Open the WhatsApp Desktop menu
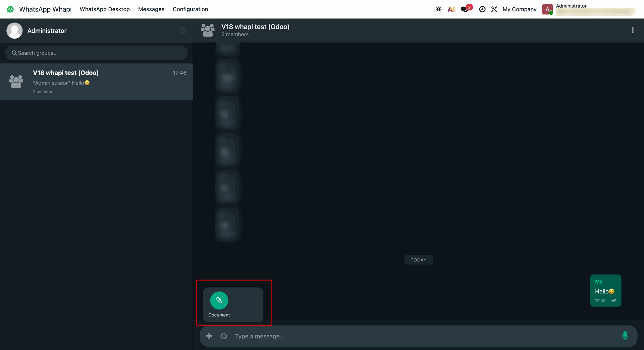Viewport: 644px width, 350px height. coord(105,9)
